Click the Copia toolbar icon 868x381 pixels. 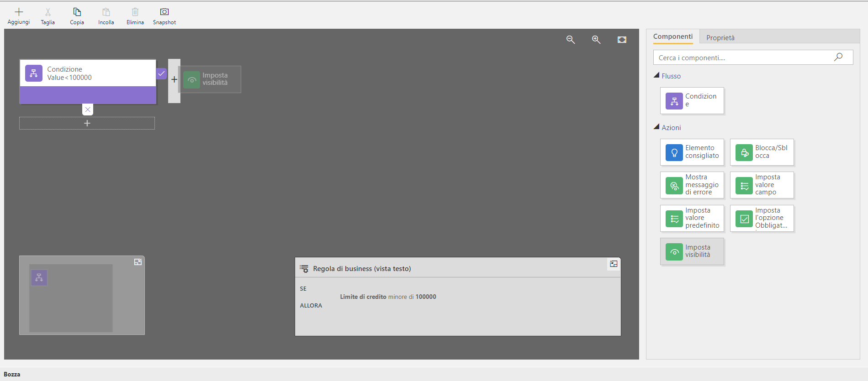coord(77,12)
